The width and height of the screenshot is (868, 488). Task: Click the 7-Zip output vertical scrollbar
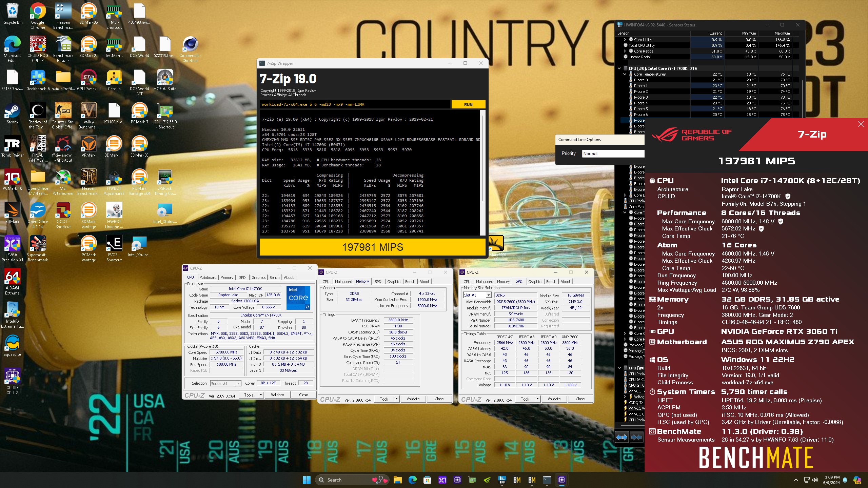(482, 173)
